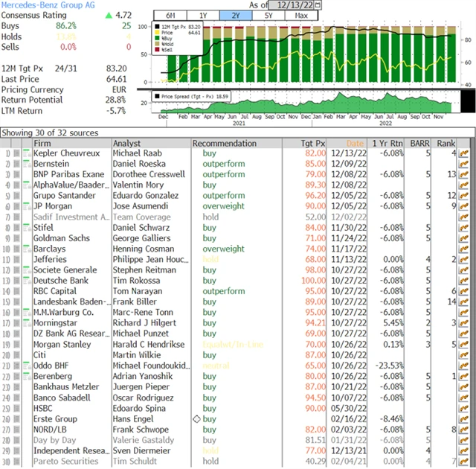Viewport: 476px width, 469px height.
Task: Switch chart range to 6M tab
Action: 170,16
